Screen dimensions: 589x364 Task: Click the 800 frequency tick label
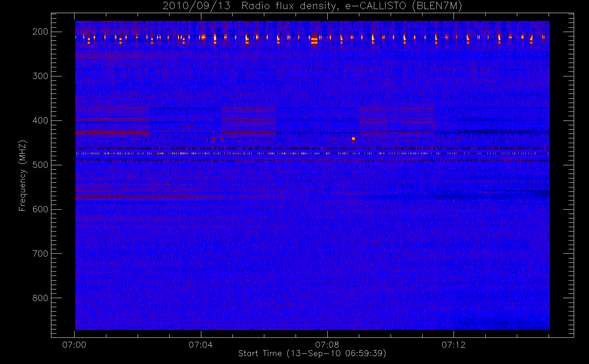click(x=40, y=298)
